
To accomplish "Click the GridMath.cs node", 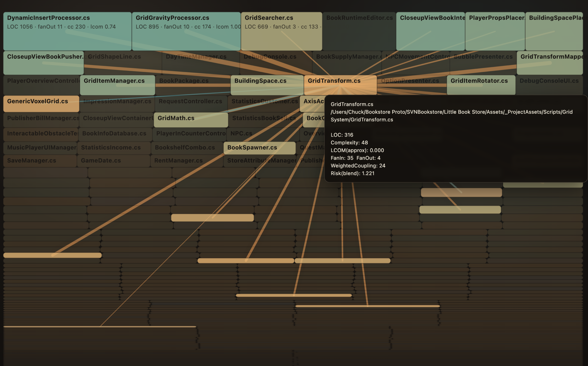I will pyautogui.click(x=191, y=120).
